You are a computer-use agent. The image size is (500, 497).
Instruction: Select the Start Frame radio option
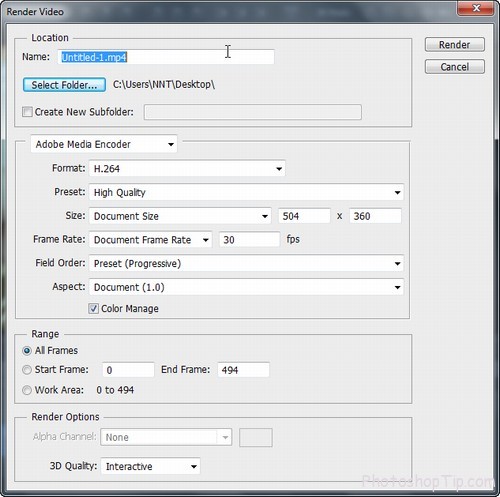(x=27, y=370)
